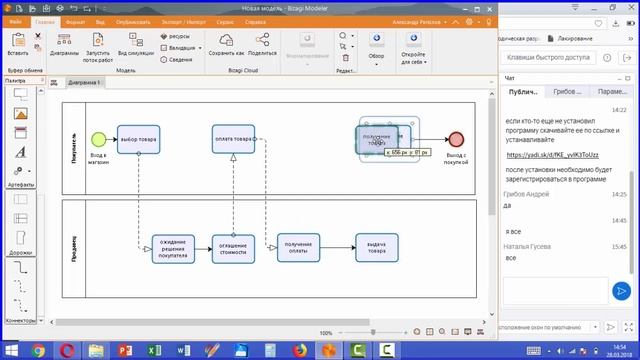Click the Запустить поток работ icon
Screen dimensions: 640x360
pos(98,40)
